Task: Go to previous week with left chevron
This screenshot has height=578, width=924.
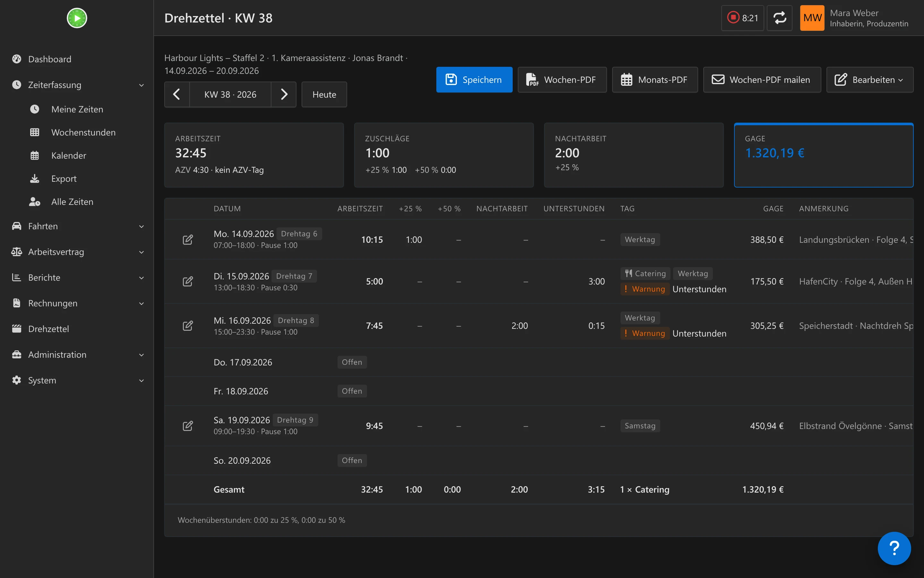Action: 177,94
